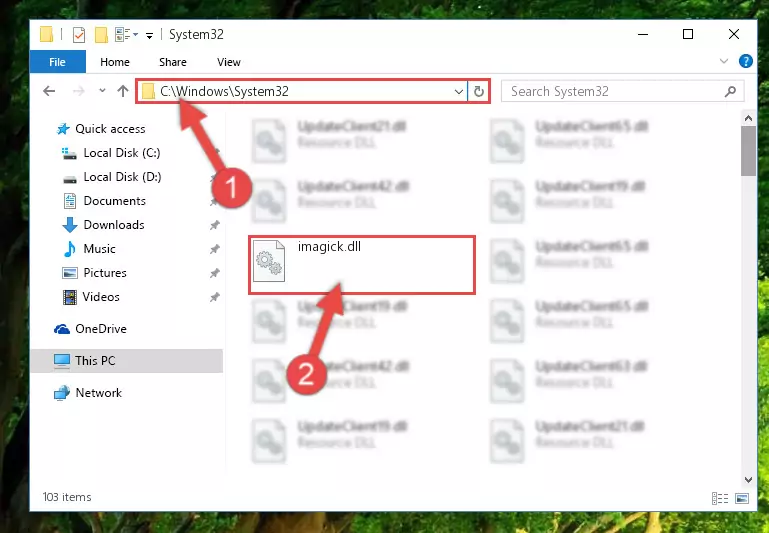The height and width of the screenshot is (533, 769).
Task: Select OneDrive in navigation pane
Action: coord(101,329)
